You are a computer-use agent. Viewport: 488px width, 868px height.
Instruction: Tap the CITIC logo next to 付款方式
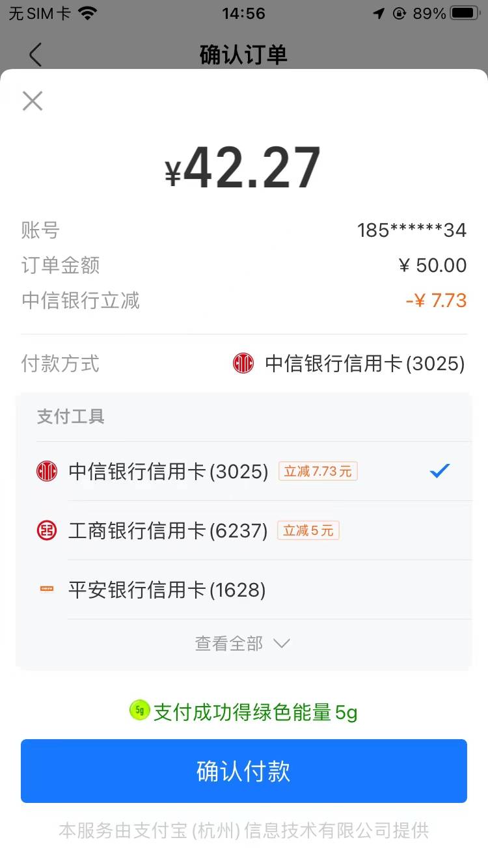(x=243, y=363)
